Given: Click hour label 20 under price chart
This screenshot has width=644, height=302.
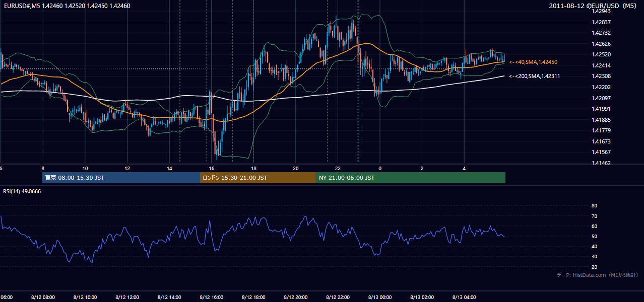Looking at the screenshot, I should coord(296,169).
